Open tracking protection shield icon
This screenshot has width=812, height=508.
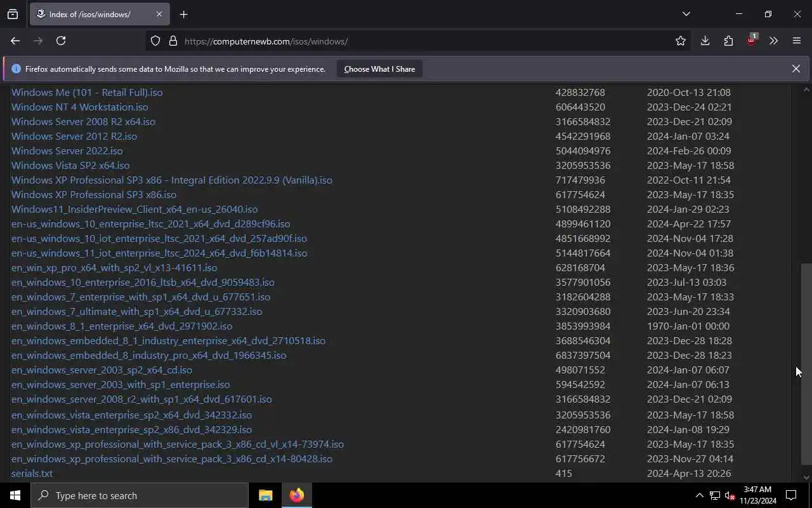pyautogui.click(x=155, y=41)
